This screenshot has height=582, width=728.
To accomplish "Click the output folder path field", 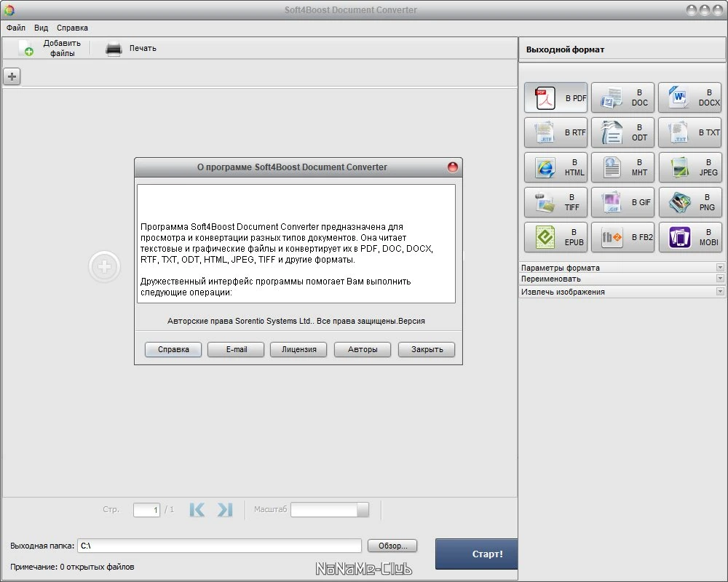I will (219, 546).
